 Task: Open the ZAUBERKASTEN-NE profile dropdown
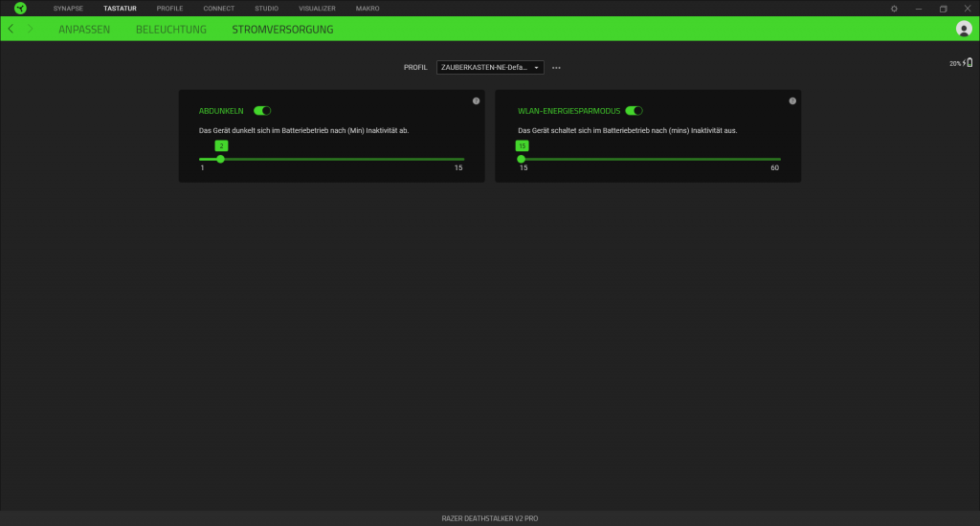pos(490,68)
